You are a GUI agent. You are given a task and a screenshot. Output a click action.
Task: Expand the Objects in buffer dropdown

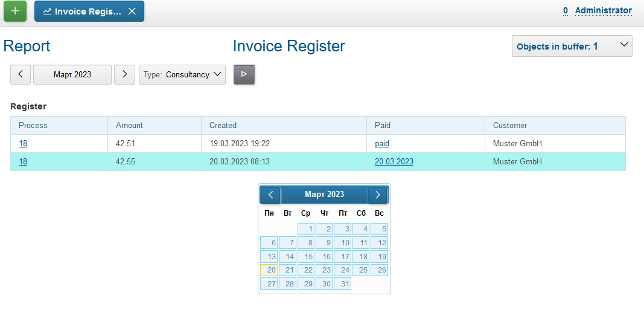click(x=572, y=47)
